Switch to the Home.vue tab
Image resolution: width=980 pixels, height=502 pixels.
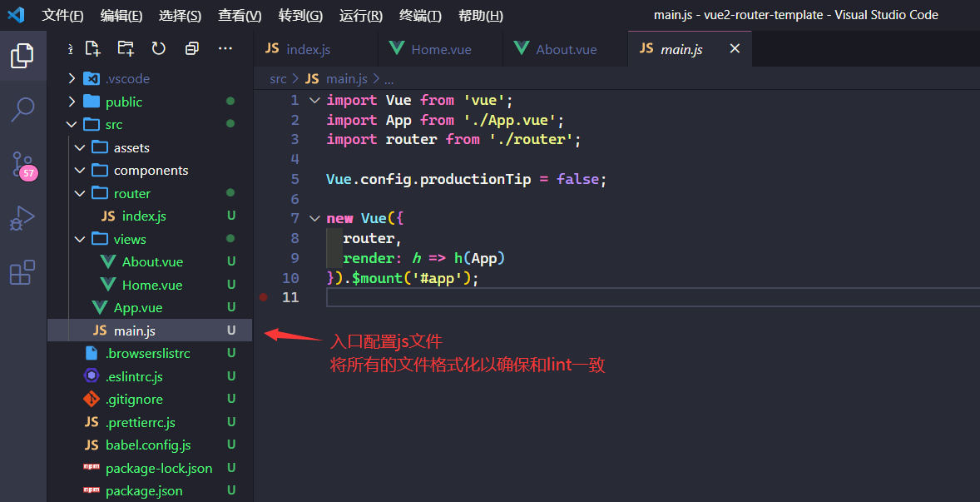[x=441, y=49]
